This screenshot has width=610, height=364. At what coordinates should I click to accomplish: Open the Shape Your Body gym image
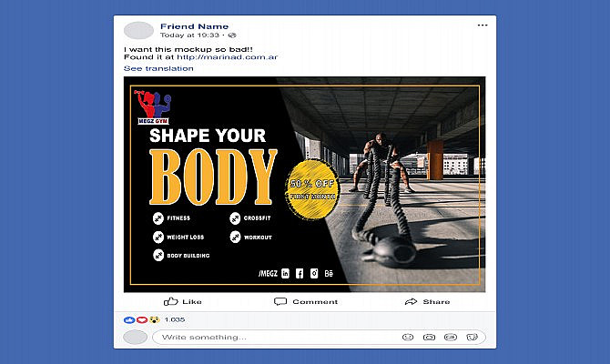pos(305,185)
